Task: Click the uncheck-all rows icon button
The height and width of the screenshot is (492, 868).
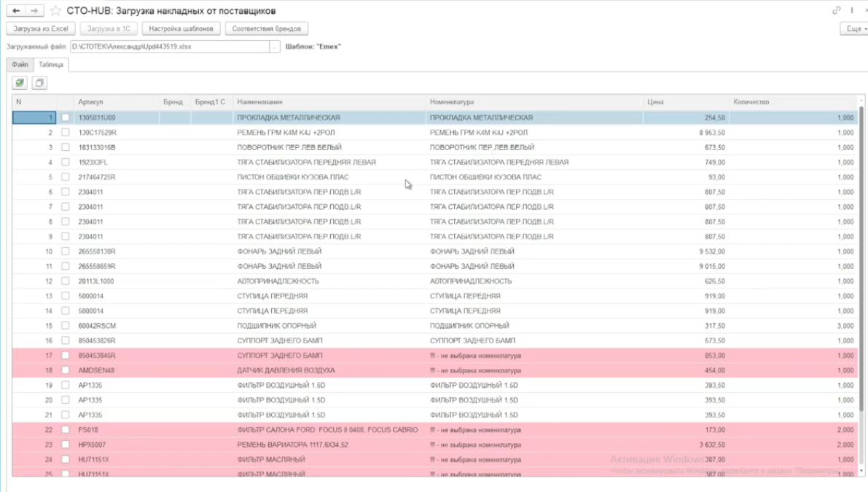Action: pos(39,83)
